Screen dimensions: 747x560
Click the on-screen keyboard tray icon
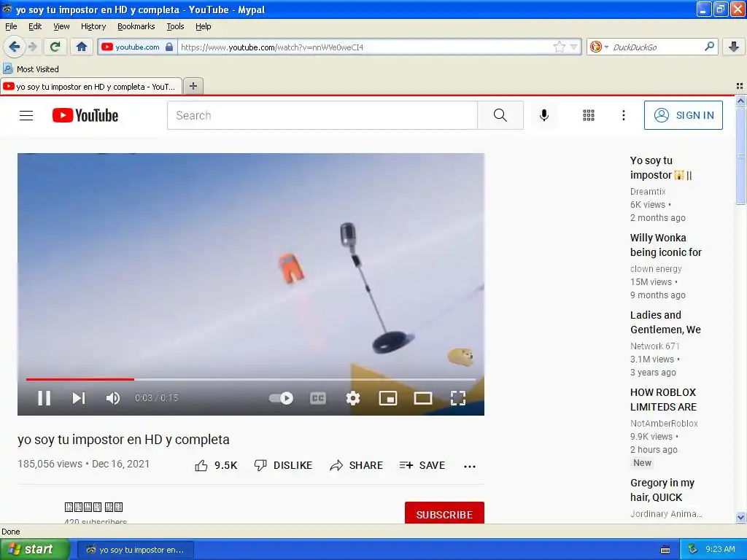(x=665, y=550)
